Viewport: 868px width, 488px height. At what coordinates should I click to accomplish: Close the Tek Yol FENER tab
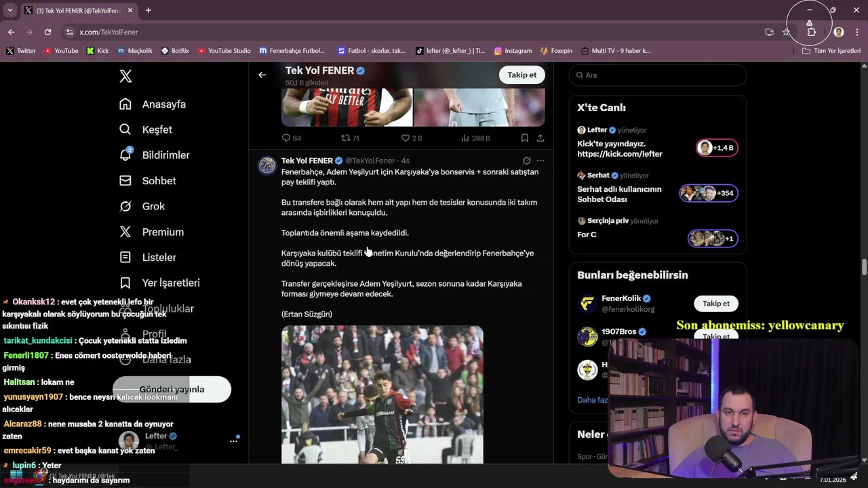(x=130, y=10)
